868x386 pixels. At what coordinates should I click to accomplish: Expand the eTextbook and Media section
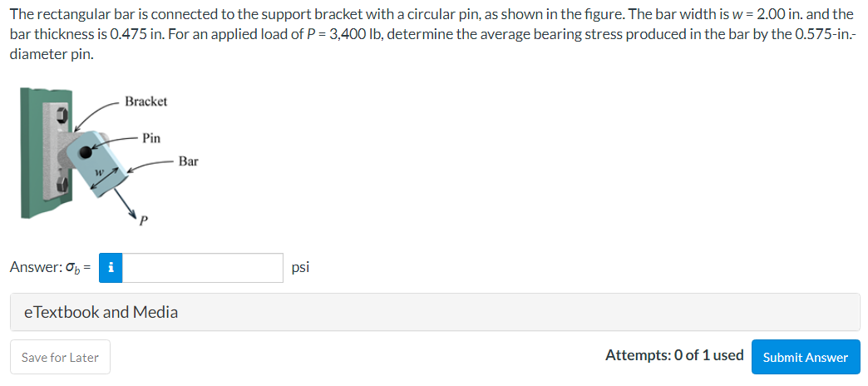pyautogui.click(x=435, y=312)
